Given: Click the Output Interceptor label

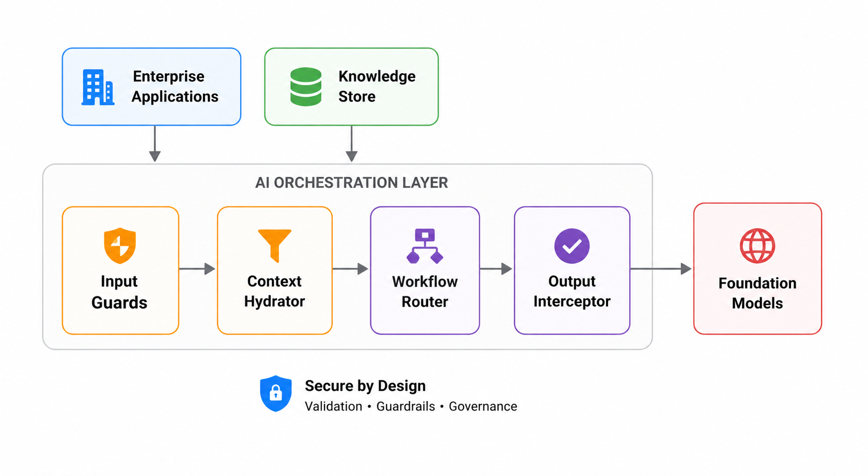Looking at the screenshot, I should click(x=572, y=291).
